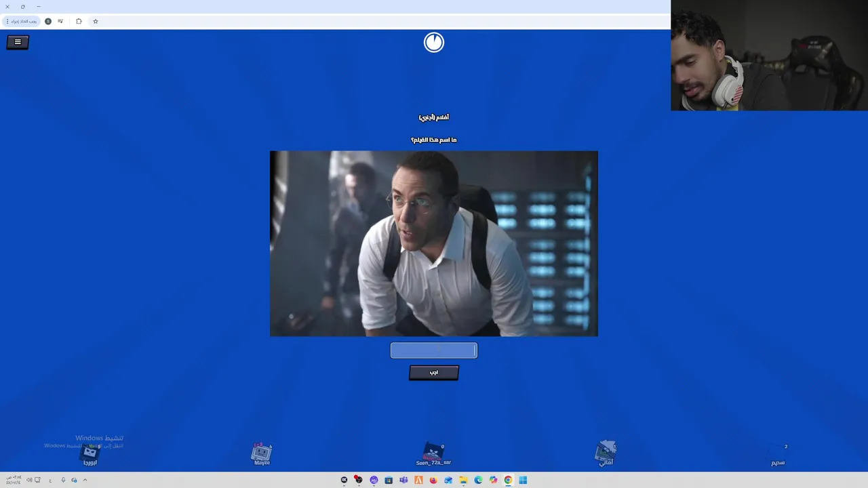The width and height of the screenshot is (868, 488).
Task: Click the leftmost player avatar
Action: click(90, 454)
